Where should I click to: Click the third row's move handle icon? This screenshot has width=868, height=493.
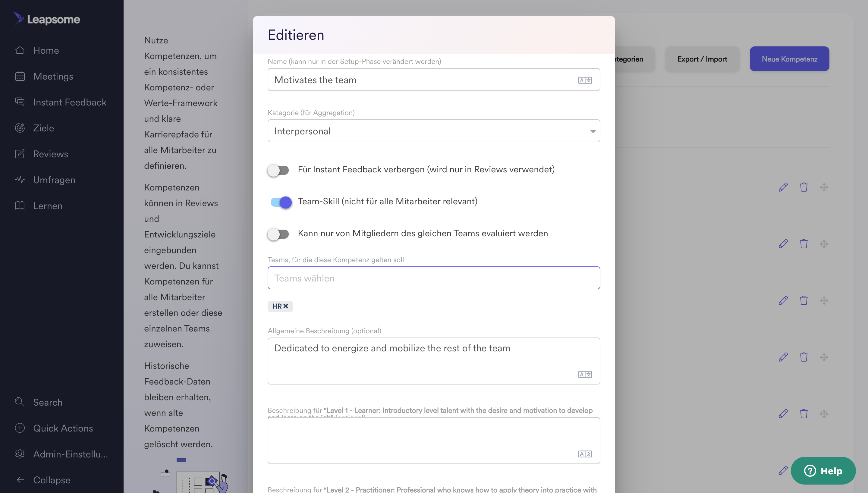(x=824, y=300)
